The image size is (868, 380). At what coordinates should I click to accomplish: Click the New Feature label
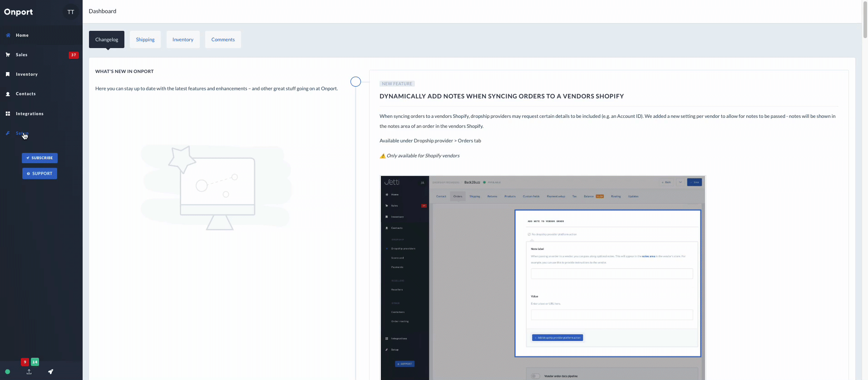point(397,84)
